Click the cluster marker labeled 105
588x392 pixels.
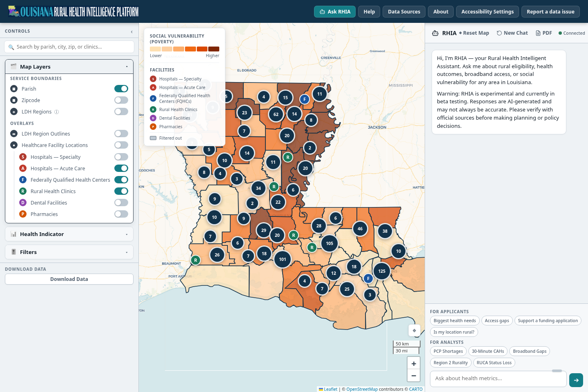pyautogui.click(x=330, y=243)
